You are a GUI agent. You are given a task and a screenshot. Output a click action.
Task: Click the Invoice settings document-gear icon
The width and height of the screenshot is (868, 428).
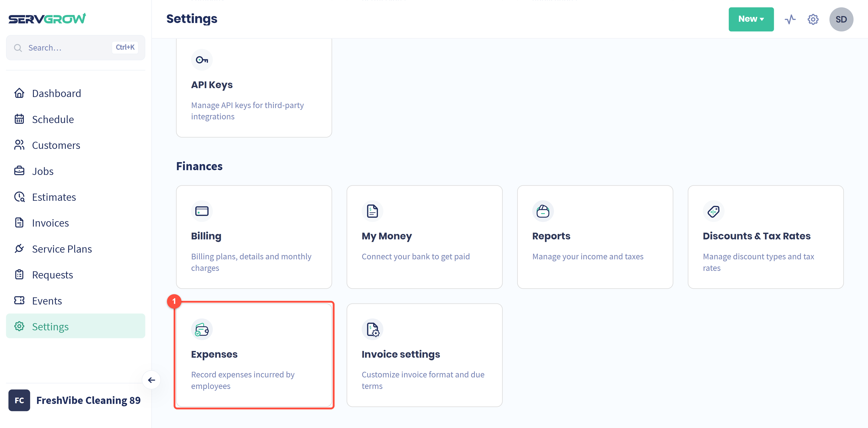(372, 329)
